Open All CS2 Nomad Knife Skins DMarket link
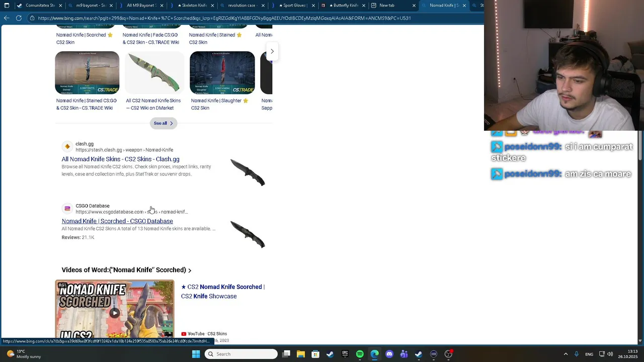644x362 pixels. tap(153, 104)
